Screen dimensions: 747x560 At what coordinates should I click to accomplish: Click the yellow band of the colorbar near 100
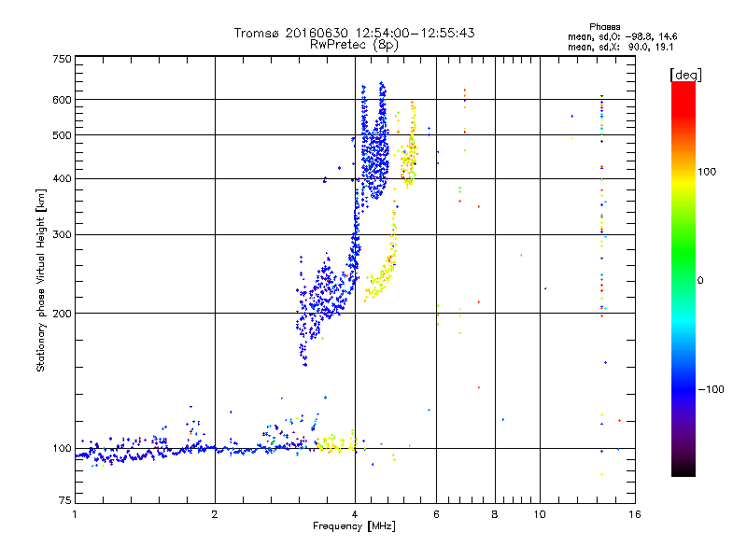click(684, 181)
